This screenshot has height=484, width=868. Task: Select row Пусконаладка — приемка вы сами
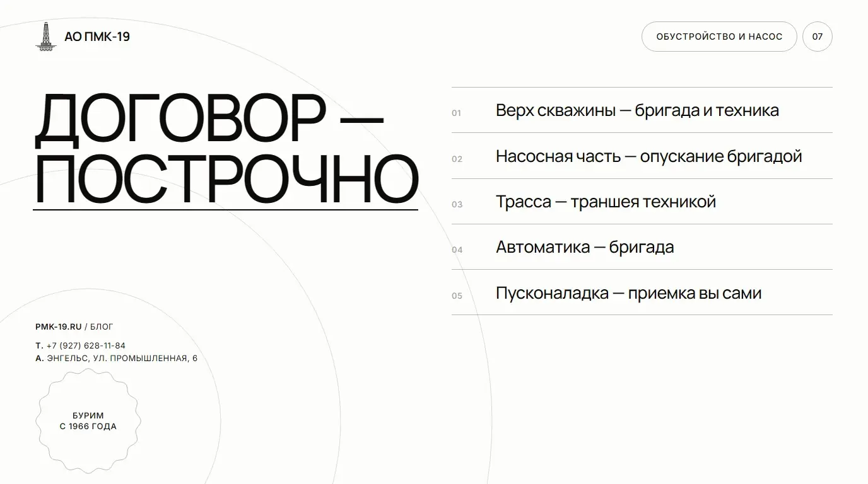pos(642,292)
